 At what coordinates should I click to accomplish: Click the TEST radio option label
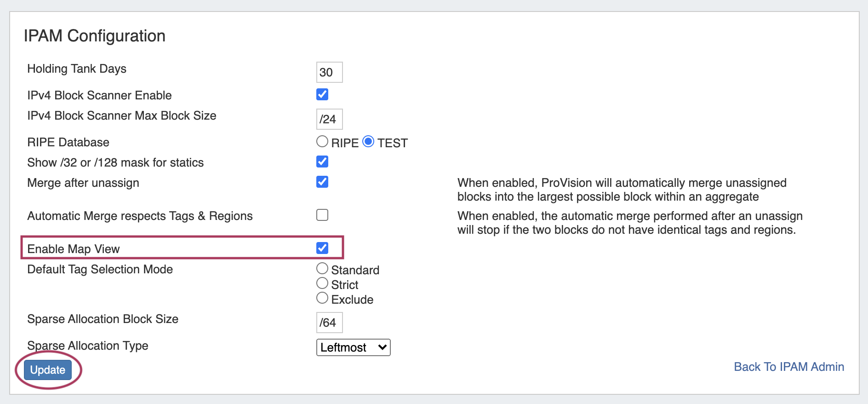coord(393,143)
